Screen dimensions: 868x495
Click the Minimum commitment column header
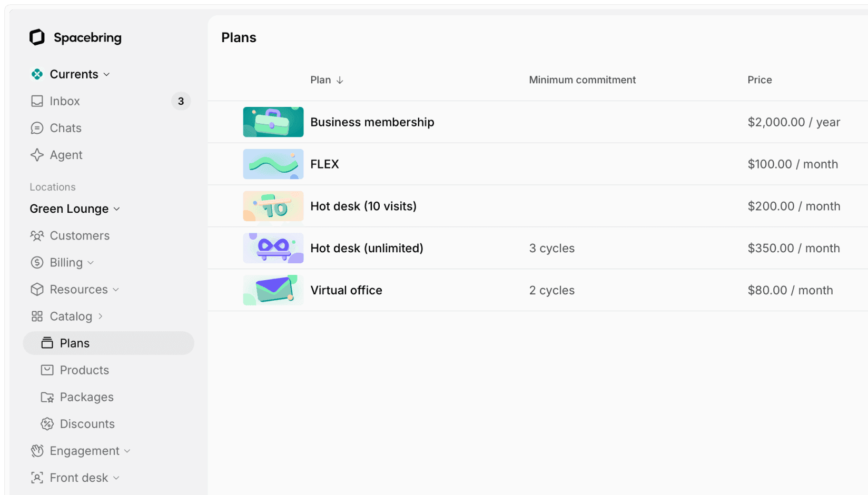(x=582, y=80)
